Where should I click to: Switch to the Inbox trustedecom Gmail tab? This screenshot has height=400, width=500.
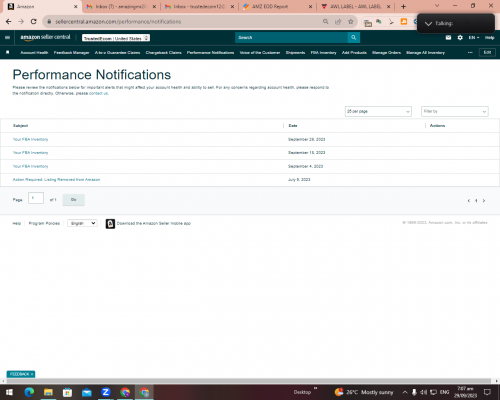tap(199, 6)
